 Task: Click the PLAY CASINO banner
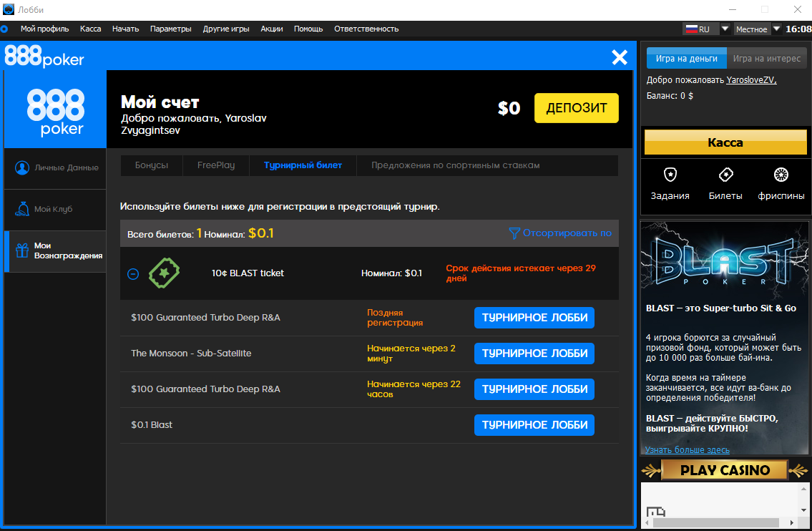(725, 470)
